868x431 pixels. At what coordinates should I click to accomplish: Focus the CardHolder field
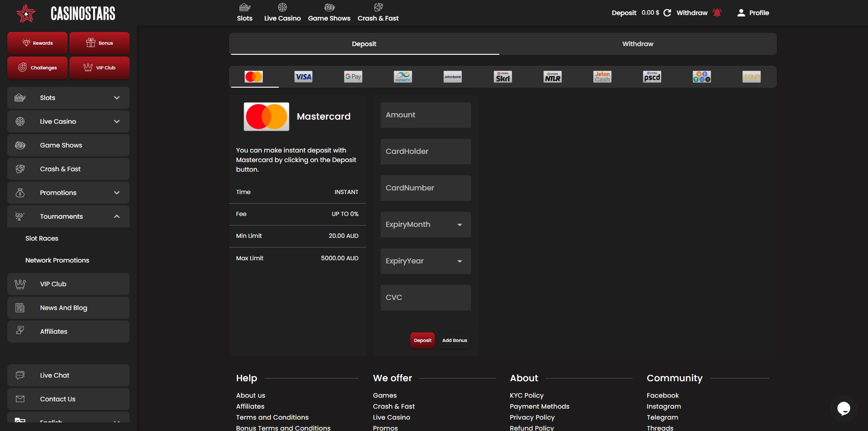[425, 152]
